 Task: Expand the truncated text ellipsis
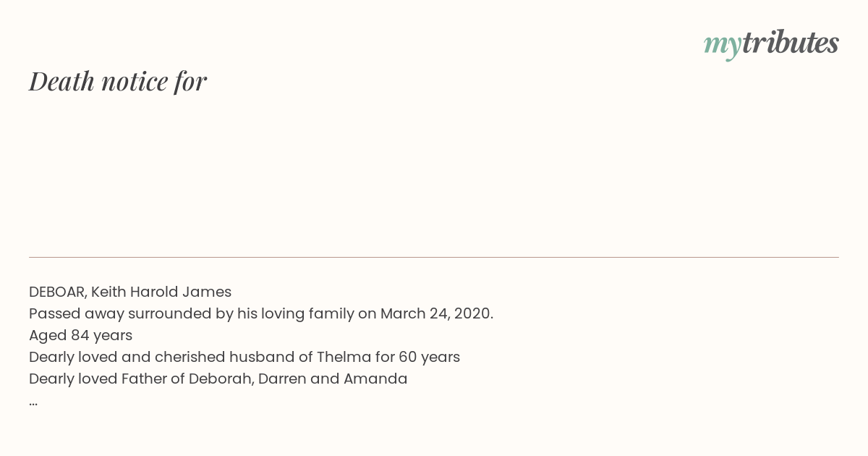33,403
